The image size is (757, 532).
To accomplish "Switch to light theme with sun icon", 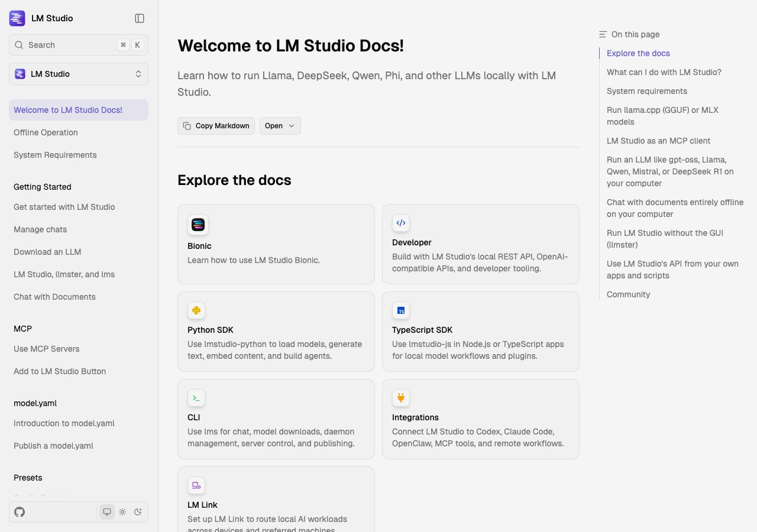I will click(122, 512).
